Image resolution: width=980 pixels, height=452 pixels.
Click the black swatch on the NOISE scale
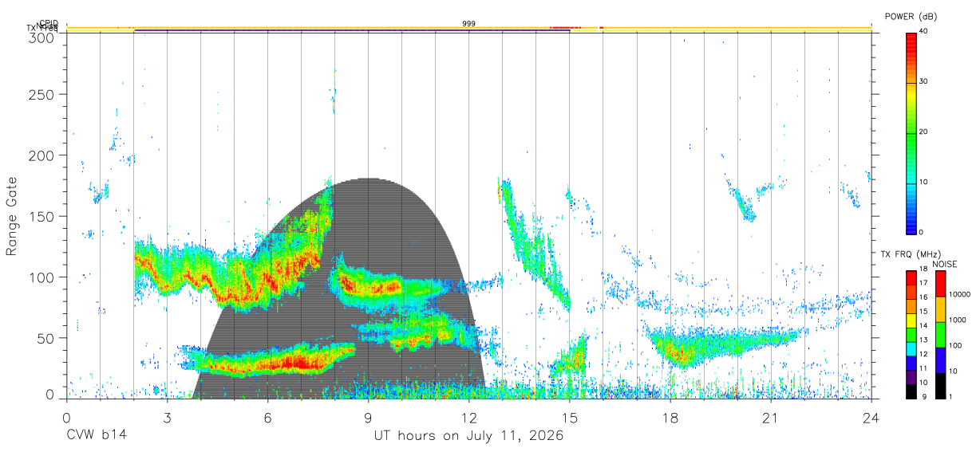[940, 386]
